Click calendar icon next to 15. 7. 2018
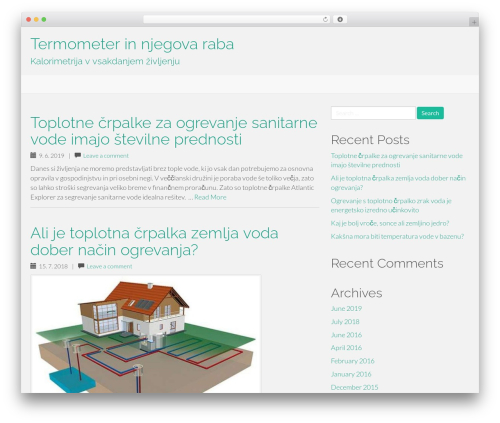The width and height of the screenshot is (500, 423). tap(33, 266)
